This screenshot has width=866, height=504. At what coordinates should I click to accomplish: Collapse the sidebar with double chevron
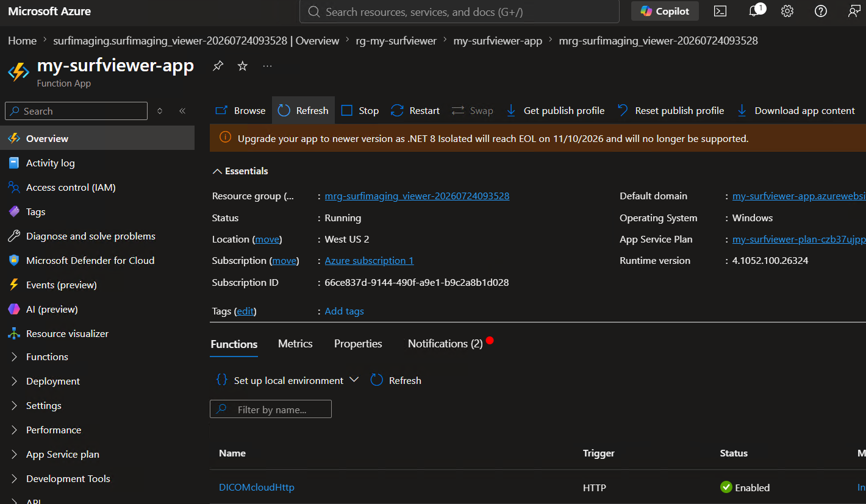182,111
